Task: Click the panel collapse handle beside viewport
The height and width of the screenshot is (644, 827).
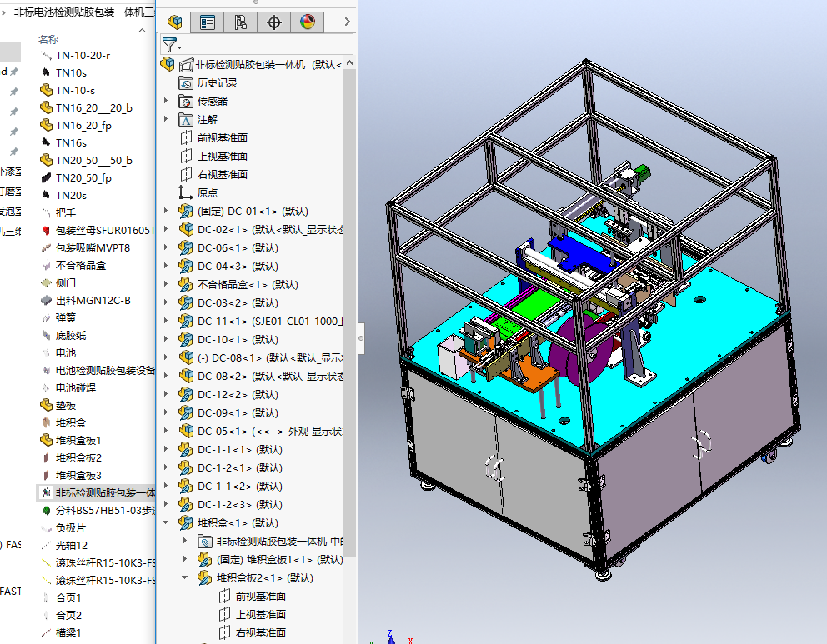Action: [x=361, y=337]
